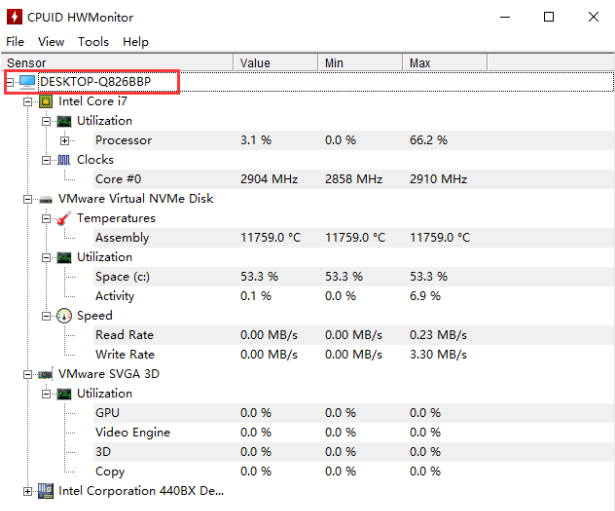Expand the Intel Corporation 440BX node
This screenshot has width=615, height=511.
pos(27,491)
